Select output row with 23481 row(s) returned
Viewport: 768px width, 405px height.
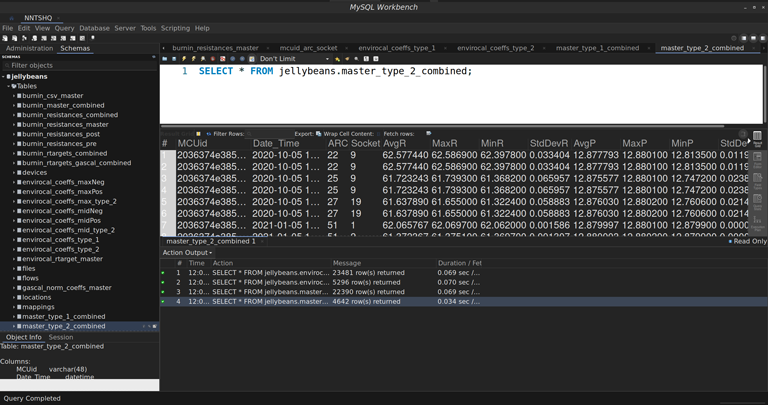click(x=463, y=273)
